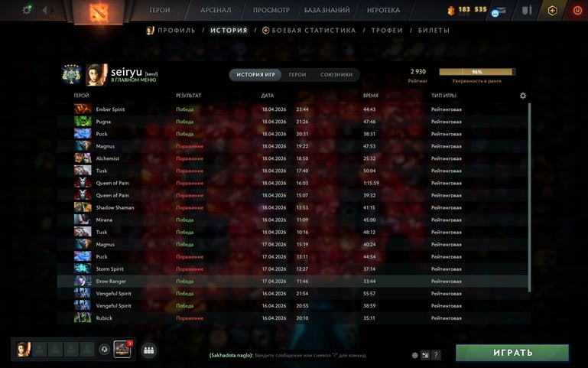Toggle voice chat icon in party bar

(104, 350)
